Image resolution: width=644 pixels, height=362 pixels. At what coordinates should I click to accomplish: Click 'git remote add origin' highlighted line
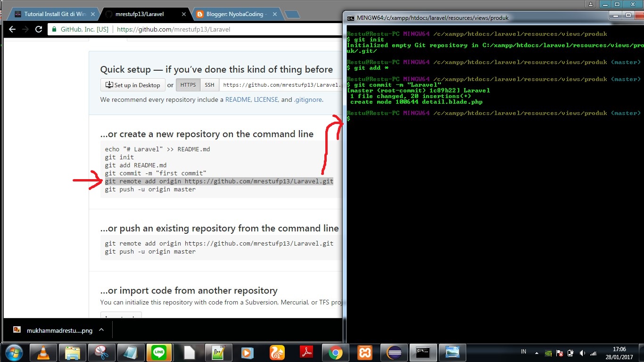coord(219,181)
